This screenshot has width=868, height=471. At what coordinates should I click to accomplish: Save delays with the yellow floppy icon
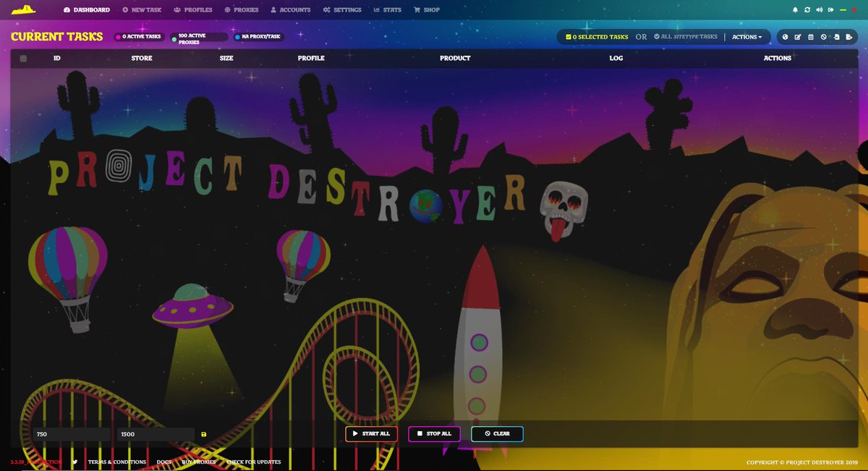point(204,434)
